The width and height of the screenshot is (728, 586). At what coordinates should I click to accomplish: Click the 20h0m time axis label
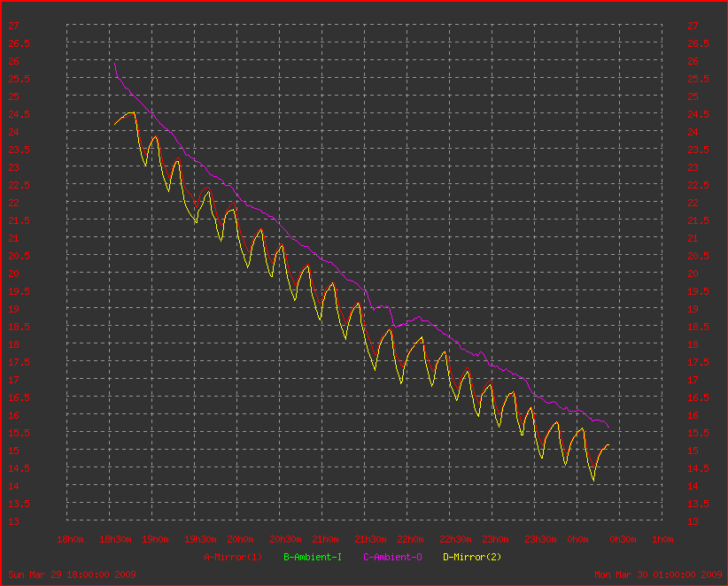[240, 539]
